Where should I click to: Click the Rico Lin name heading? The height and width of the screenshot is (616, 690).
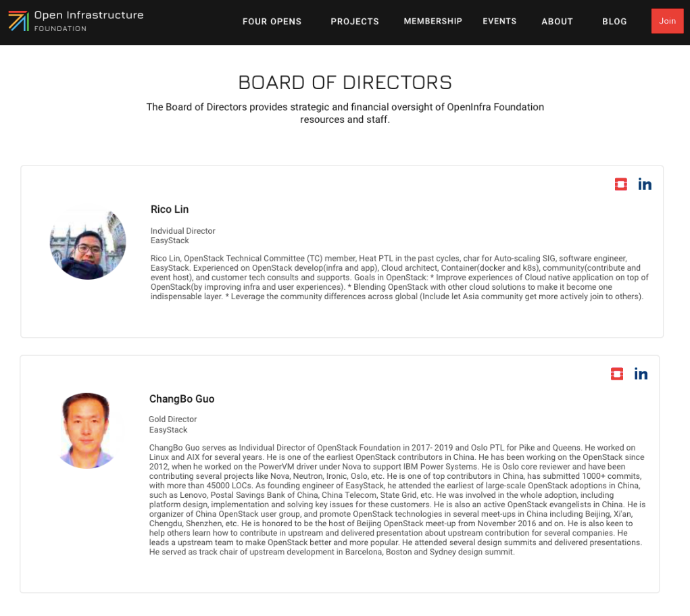(x=170, y=209)
